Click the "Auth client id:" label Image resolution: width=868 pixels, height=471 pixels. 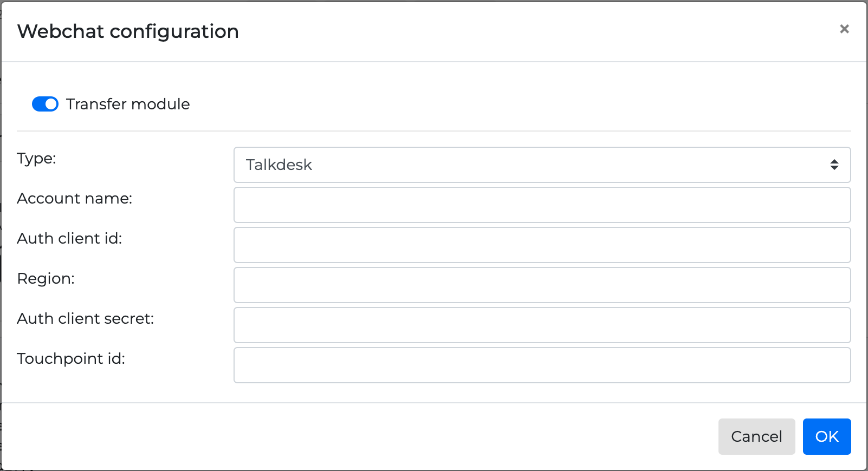70,239
